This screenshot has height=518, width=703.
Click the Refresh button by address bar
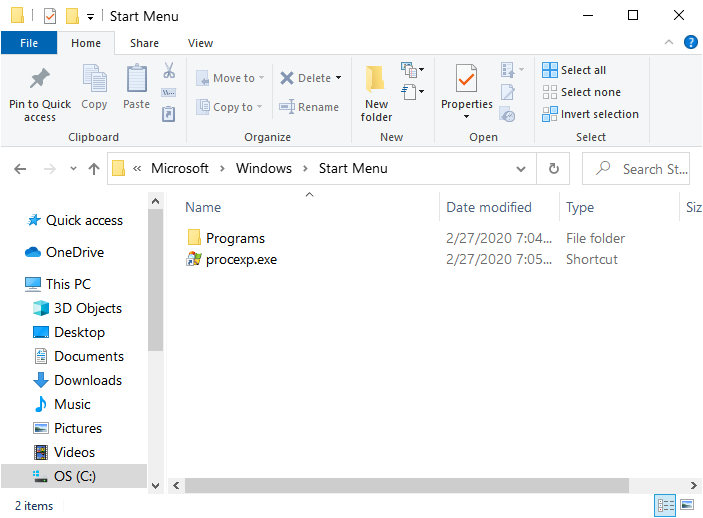pos(554,169)
